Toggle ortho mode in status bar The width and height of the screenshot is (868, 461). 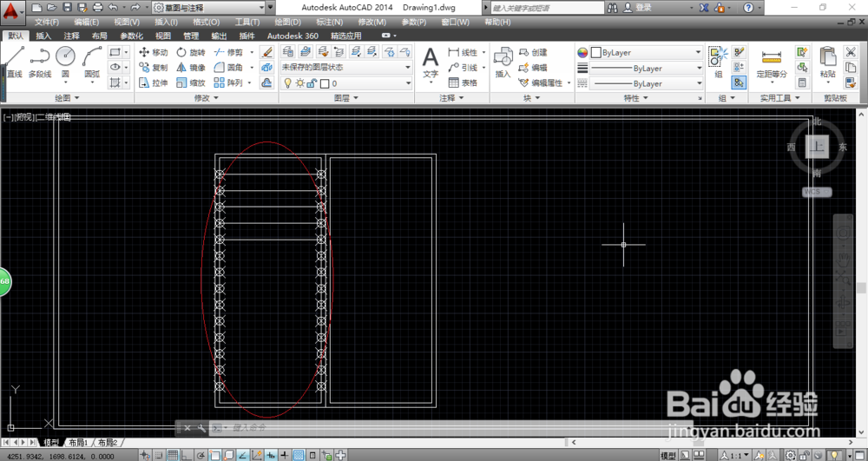(x=187, y=456)
